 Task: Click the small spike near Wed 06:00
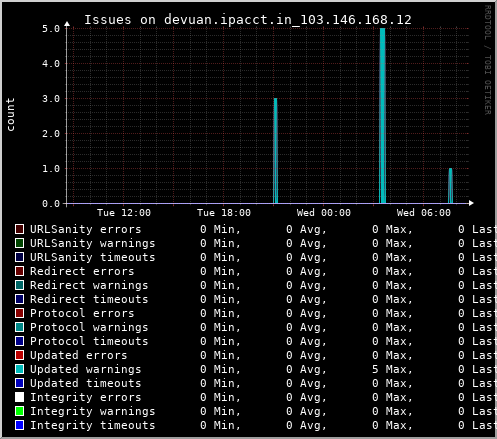[x=450, y=186]
